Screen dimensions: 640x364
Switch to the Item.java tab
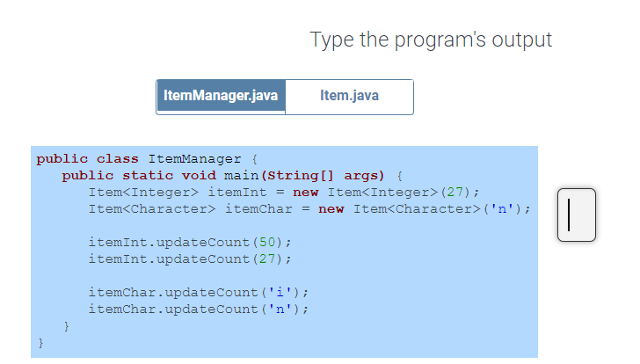click(x=349, y=97)
